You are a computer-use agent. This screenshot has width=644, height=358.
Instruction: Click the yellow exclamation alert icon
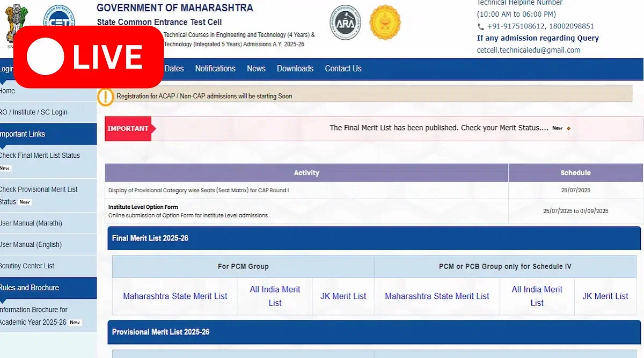[x=106, y=97]
